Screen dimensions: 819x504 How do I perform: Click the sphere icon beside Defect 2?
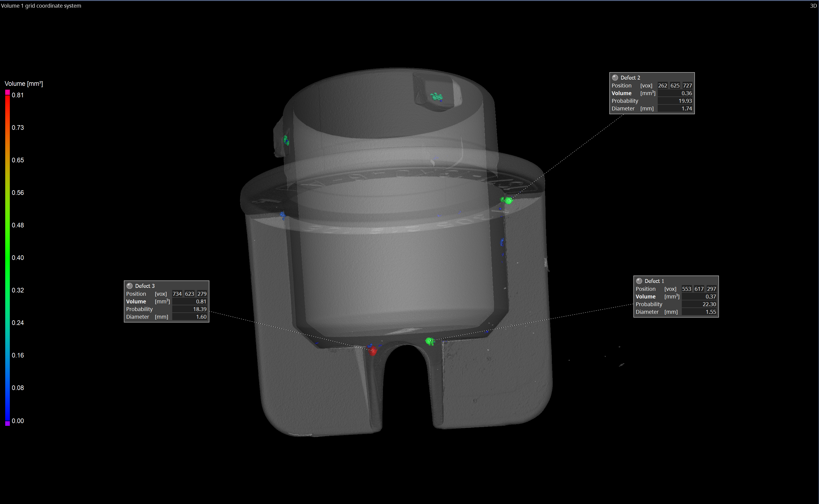pyautogui.click(x=615, y=78)
